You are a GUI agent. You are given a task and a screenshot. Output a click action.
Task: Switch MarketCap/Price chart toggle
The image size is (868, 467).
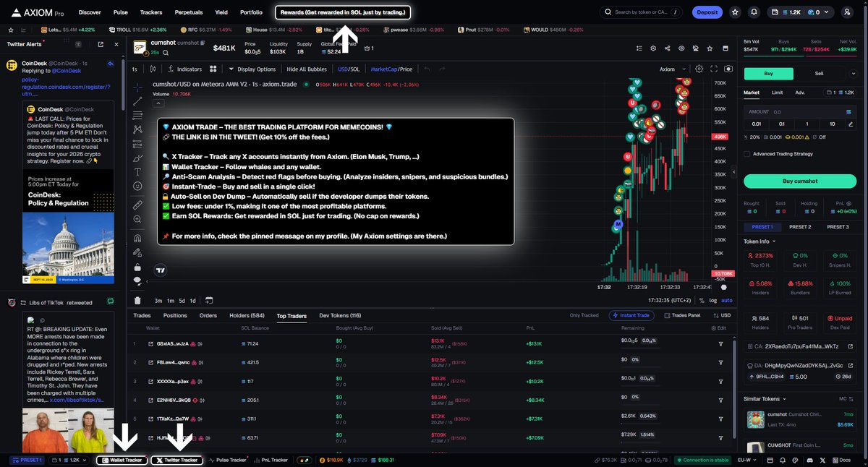(391, 69)
